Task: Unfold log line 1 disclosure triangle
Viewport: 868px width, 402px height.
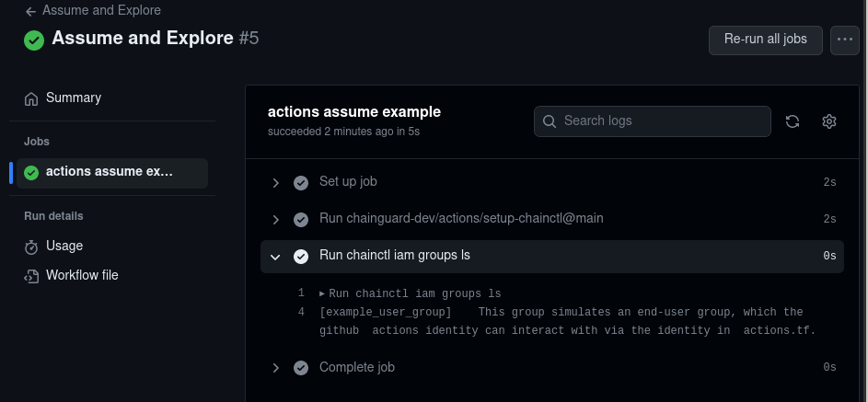Action: click(x=322, y=293)
